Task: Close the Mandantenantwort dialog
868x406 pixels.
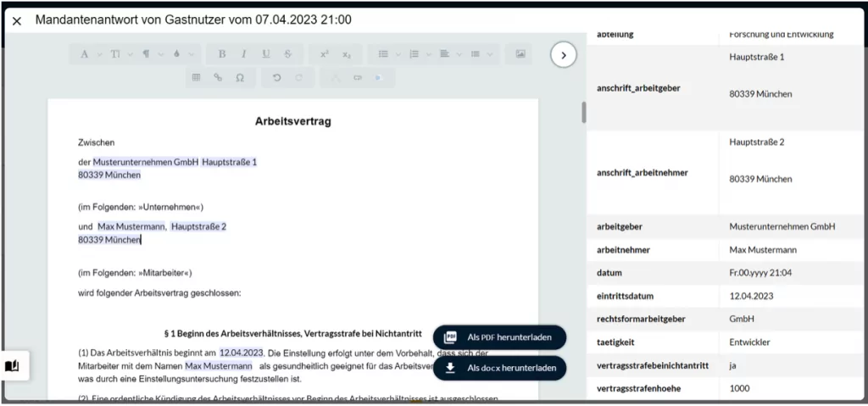Action: pyautogui.click(x=16, y=20)
